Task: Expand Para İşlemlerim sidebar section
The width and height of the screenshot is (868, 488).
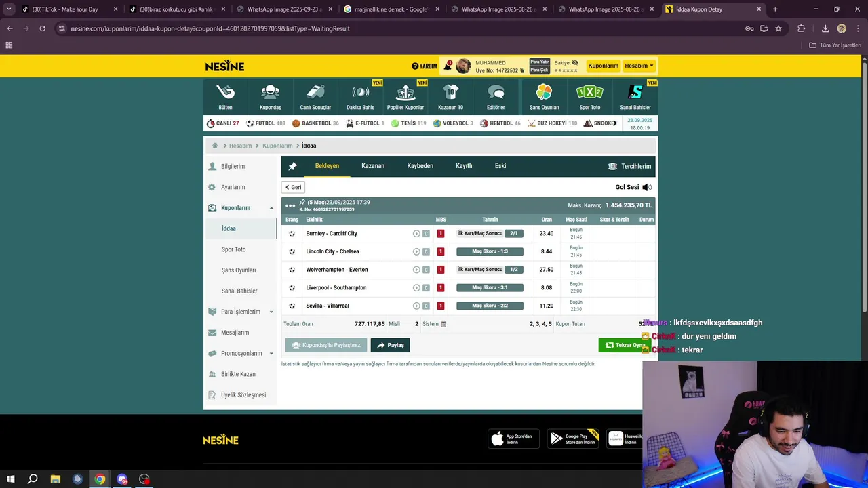Action: click(x=272, y=312)
